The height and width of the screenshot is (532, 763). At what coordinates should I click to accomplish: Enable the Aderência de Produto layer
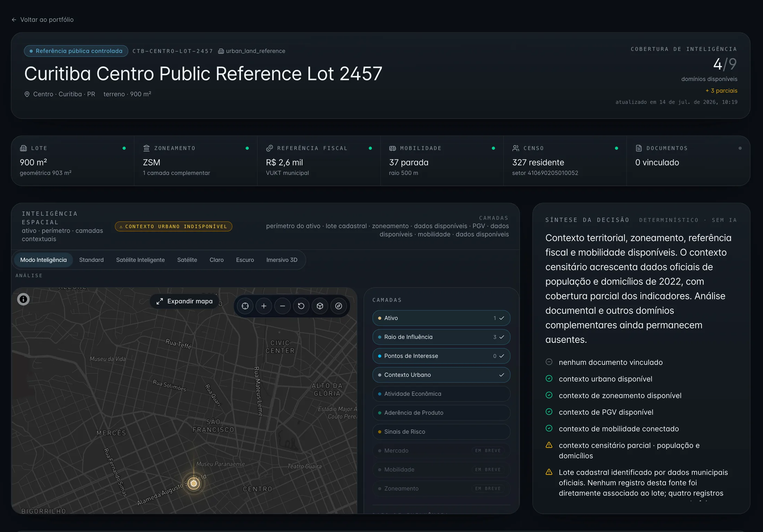(x=441, y=413)
